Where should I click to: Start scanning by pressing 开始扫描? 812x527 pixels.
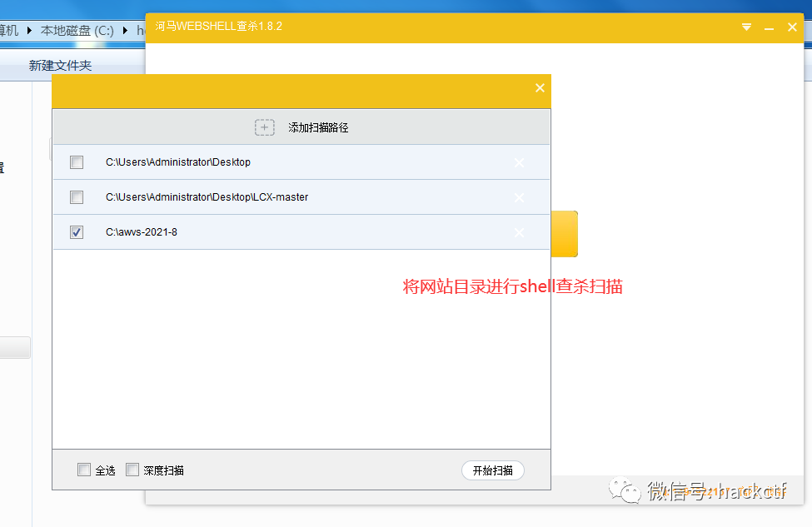tap(492, 470)
